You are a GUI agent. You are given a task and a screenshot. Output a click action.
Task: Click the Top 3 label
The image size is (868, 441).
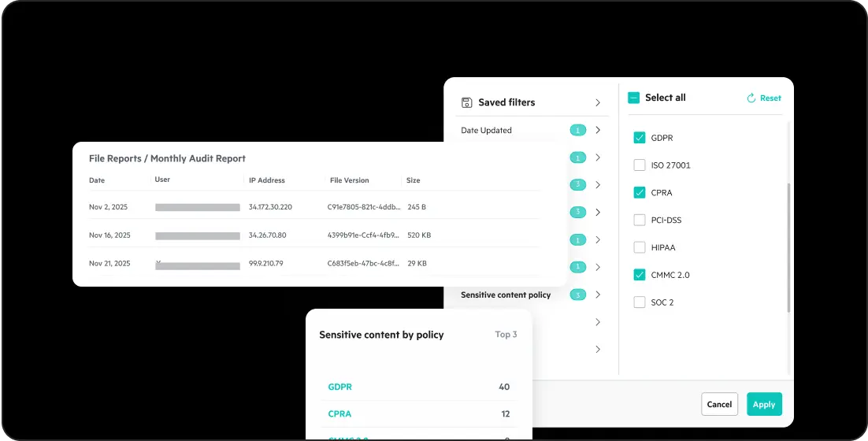point(506,334)
